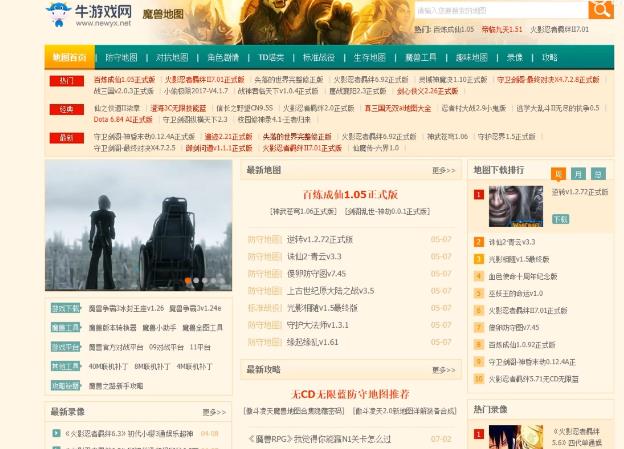
Task: Click the red 经典 tag label
Action: click(x=66, y=109)
